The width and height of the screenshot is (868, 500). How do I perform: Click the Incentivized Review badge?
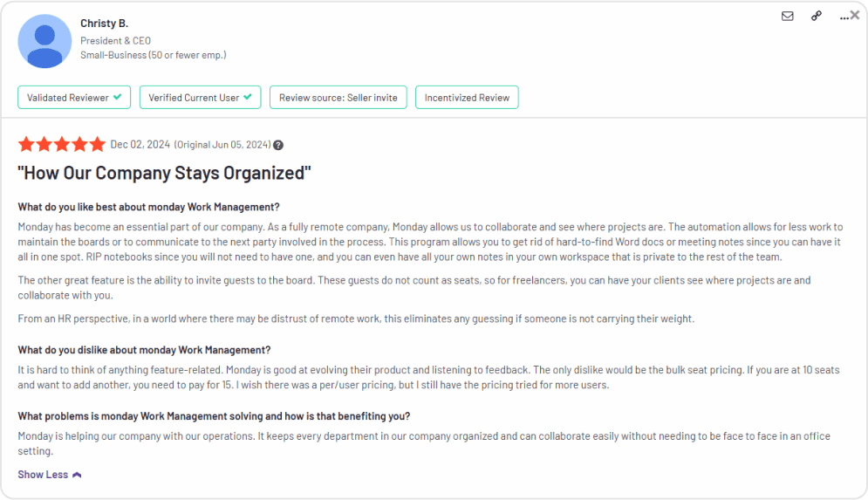(467, 98)
